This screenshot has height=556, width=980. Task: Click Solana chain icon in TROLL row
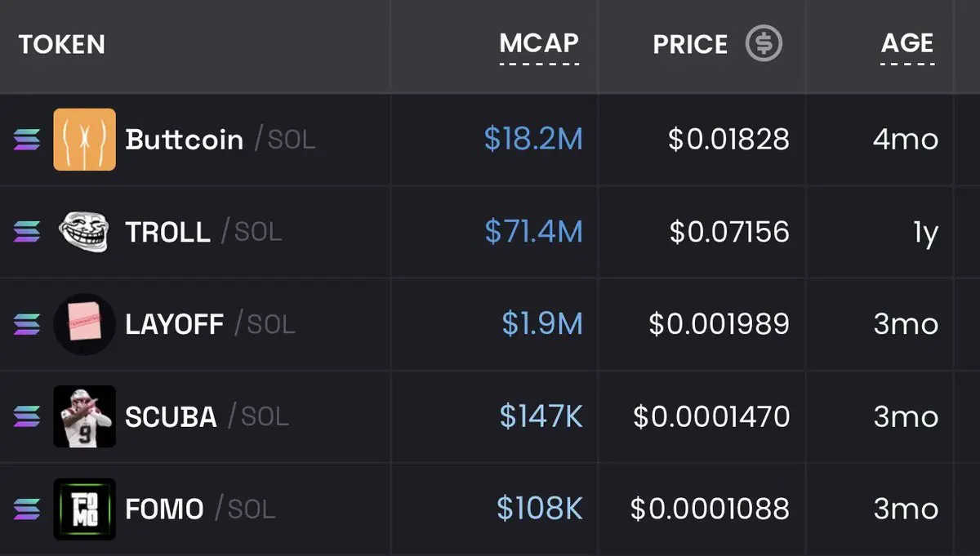tap(27, 232)
